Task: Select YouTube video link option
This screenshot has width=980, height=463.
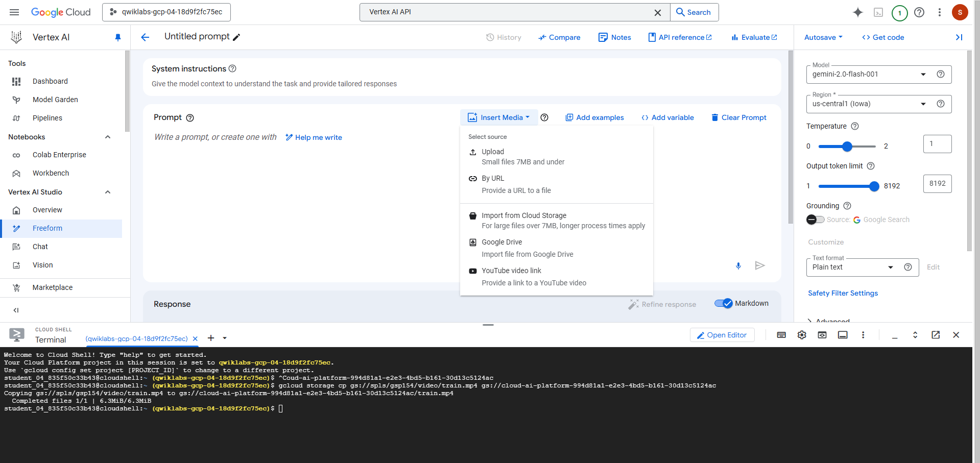Action: pyautogui.click(x=557, y=277)
